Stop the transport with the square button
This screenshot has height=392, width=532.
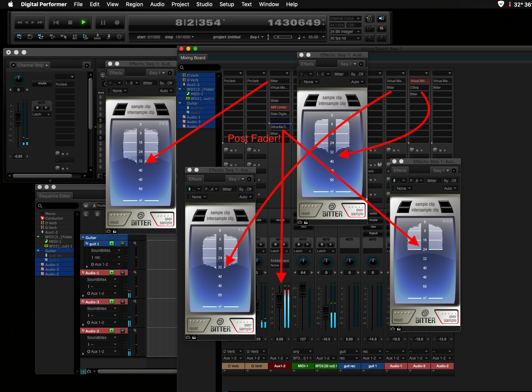pyautogui.click(x=70, y=22)
